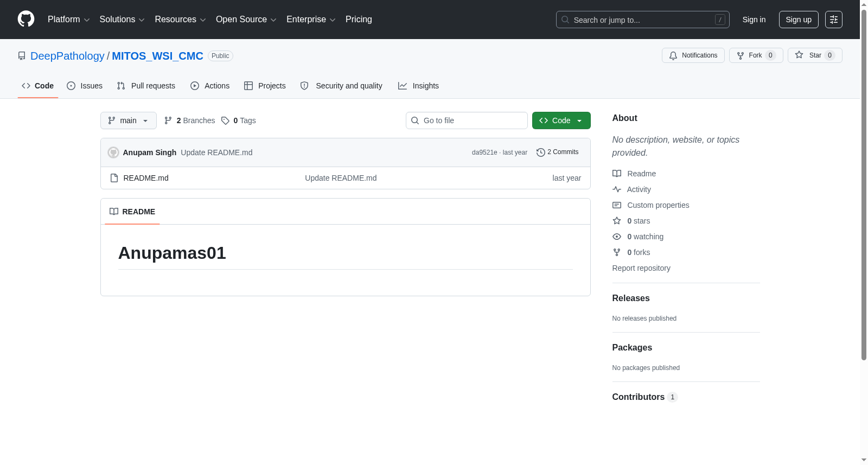Viewport: 868px width, 465px height.
Task: Click the commit history clock icon
Action: 540,152
